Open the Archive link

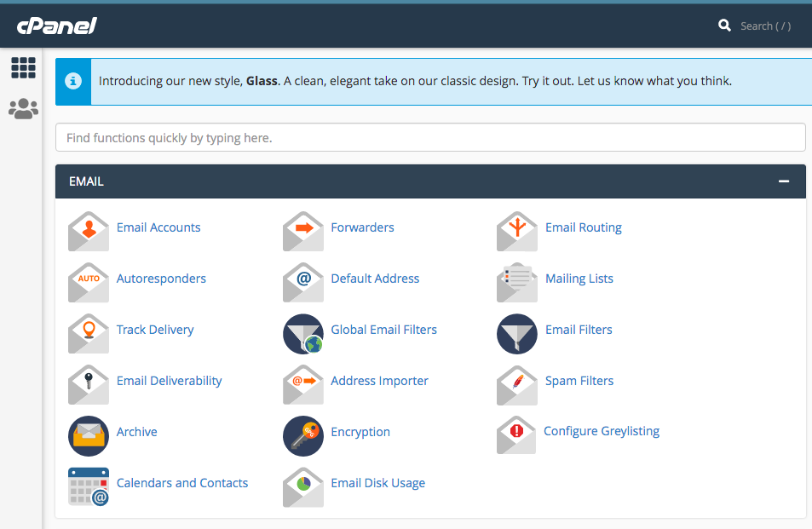(x=136, y=432)
